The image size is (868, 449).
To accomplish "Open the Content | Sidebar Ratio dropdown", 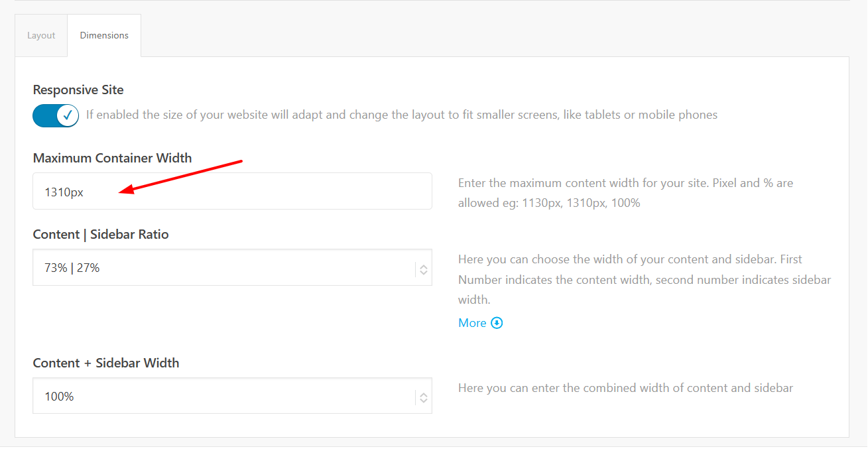I will [x=225, y=268].
